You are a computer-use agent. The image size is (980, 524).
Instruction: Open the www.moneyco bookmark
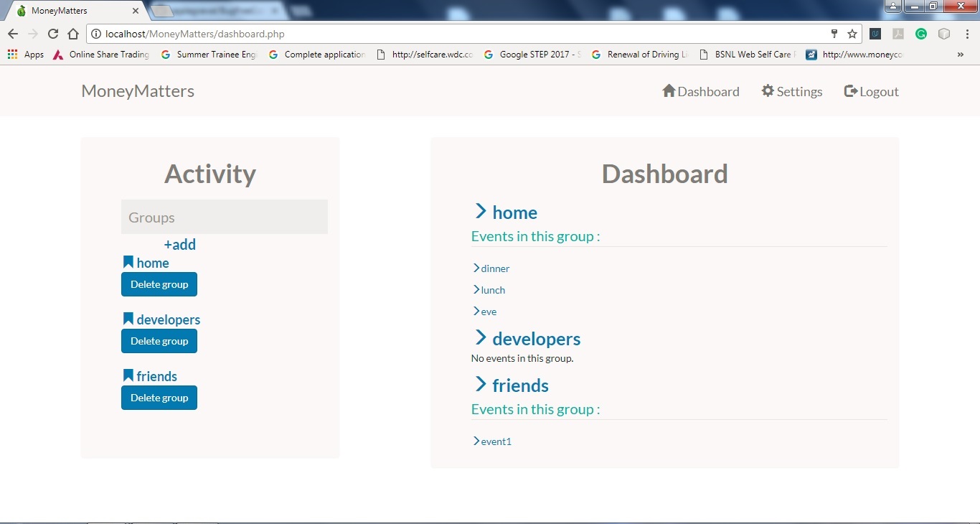point(855,55)
